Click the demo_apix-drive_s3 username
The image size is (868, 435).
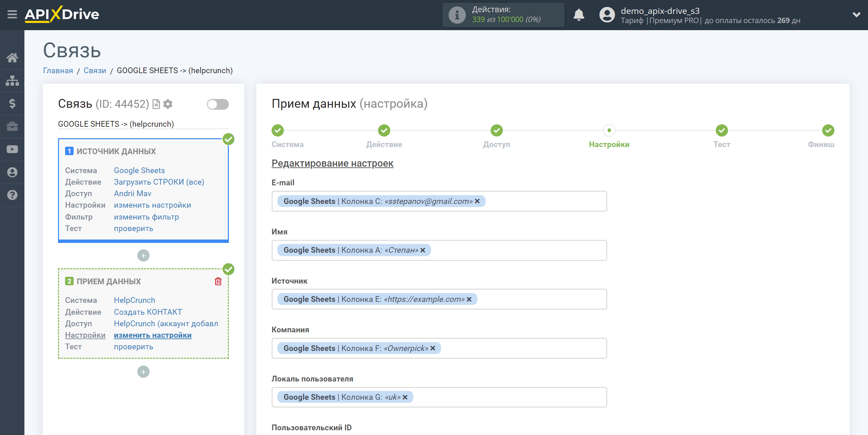(x=660, y=11)
